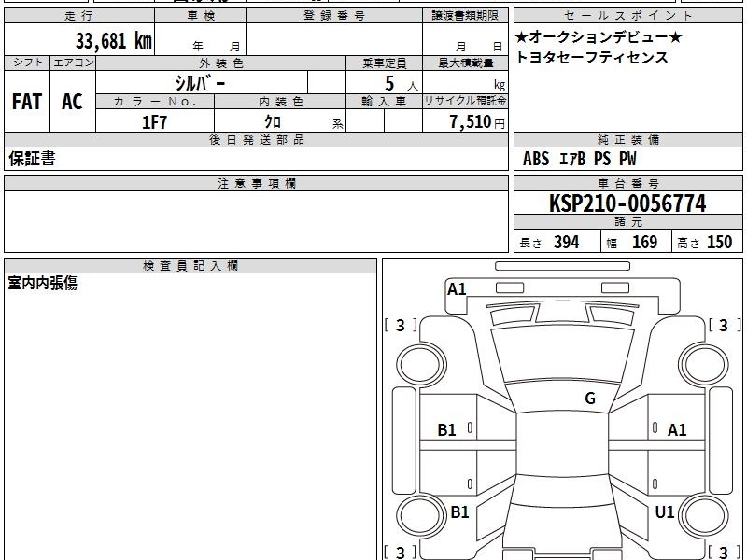Click the 注意事項欄 section header

[x=256, y=183]
